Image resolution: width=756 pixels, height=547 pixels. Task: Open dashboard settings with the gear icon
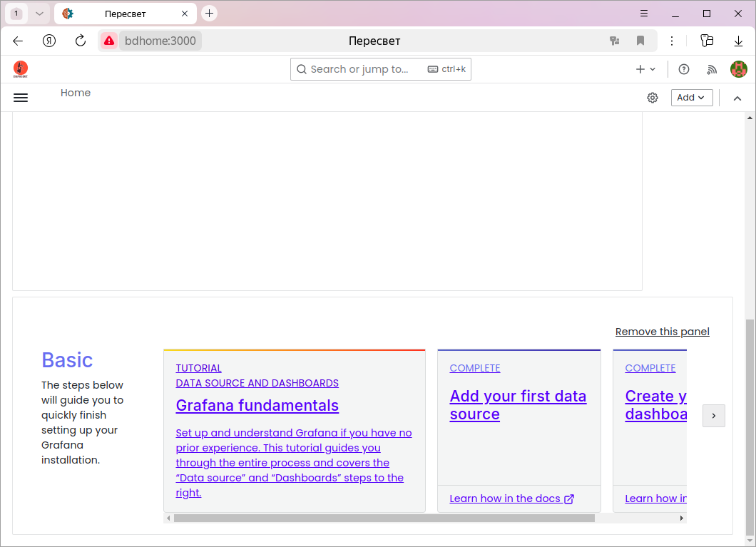(x=653, y=98)
